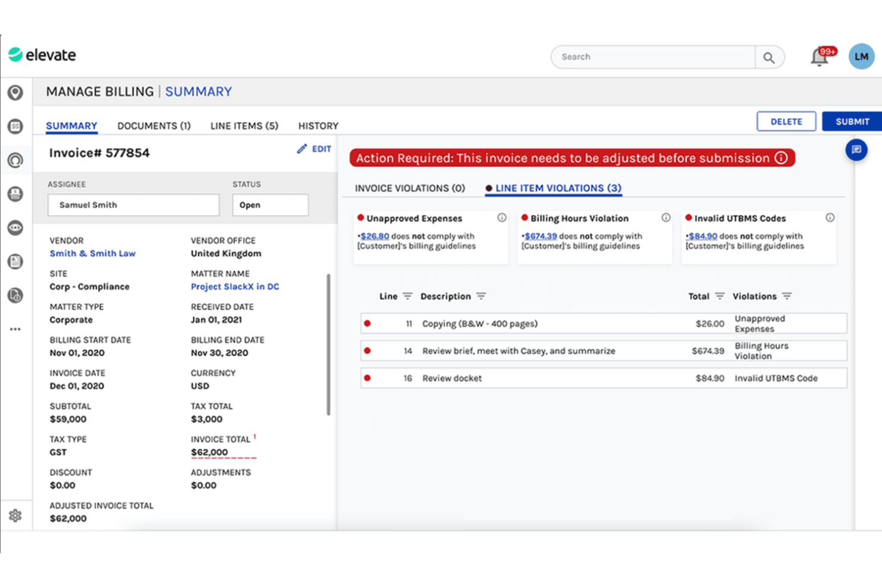Filter the Violations column
This screenshot has height=588, width=882.
point(787,296)
